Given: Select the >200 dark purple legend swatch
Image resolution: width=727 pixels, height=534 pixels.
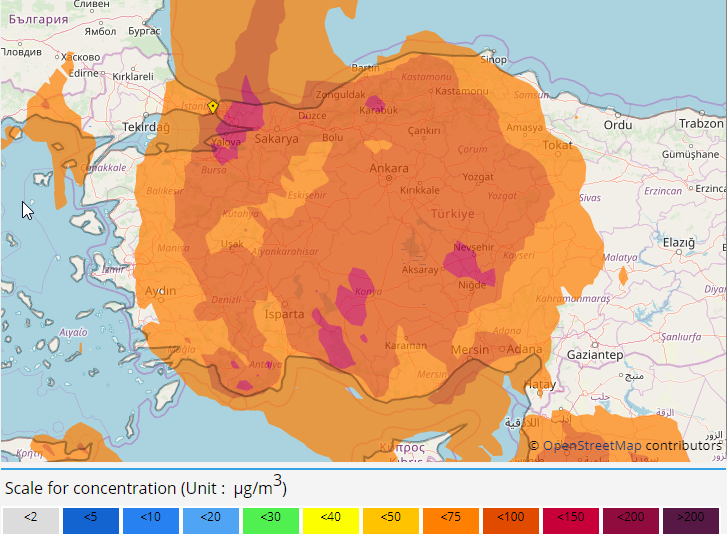Looking at the screenshot, I should tap(691, 521).
